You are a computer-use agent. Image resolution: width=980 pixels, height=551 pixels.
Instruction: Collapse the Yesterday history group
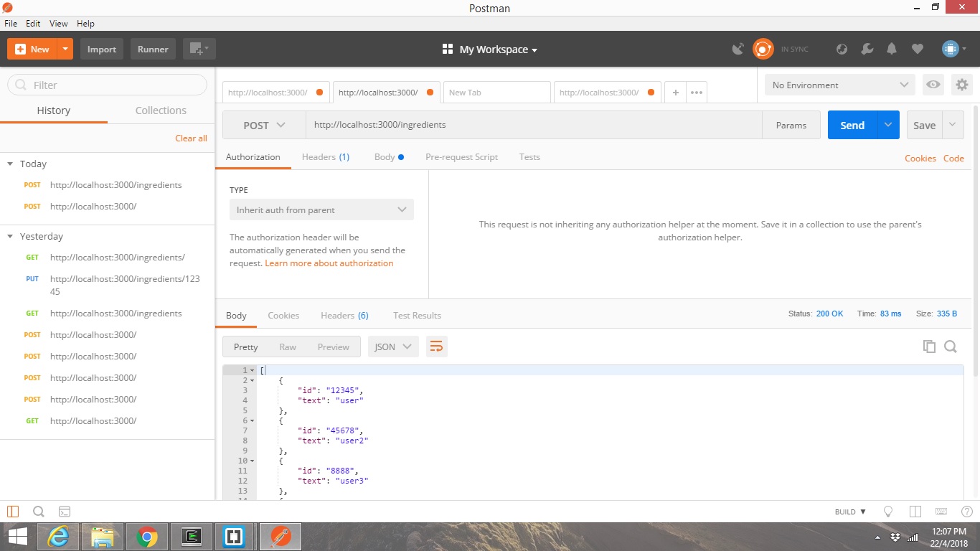tap(10, 237)
